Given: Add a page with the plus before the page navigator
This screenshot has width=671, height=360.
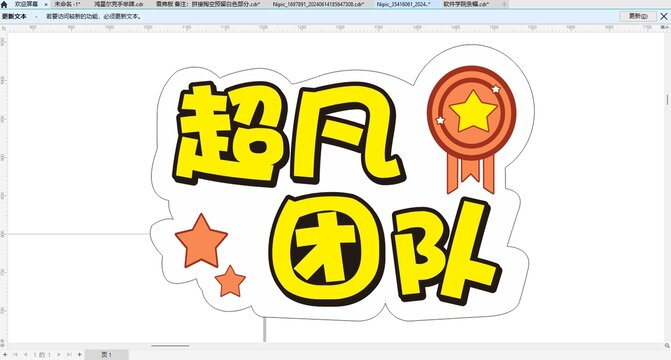Looking at the screenshot, I should click(x=5, y=354).
